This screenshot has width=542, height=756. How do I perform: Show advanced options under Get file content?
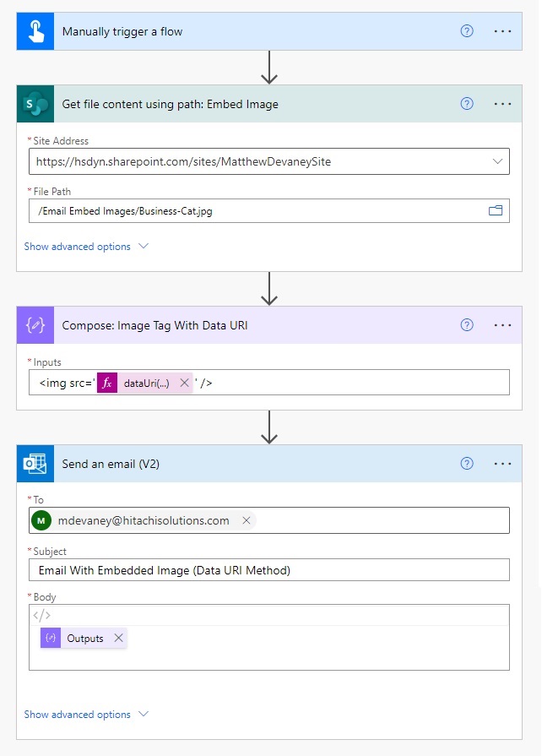click(x=79, y=247)
